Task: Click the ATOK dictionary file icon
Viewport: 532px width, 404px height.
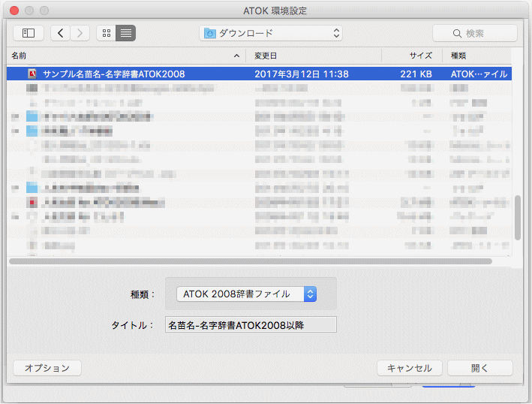Action: point(32,74)
